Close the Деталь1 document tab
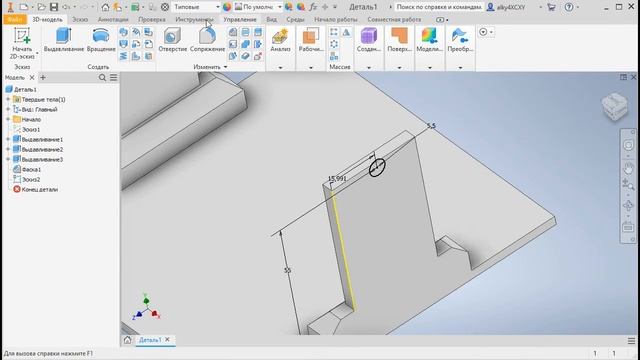Image resolution: width=640 pixels, height=360 pixels. coord(167,340)
